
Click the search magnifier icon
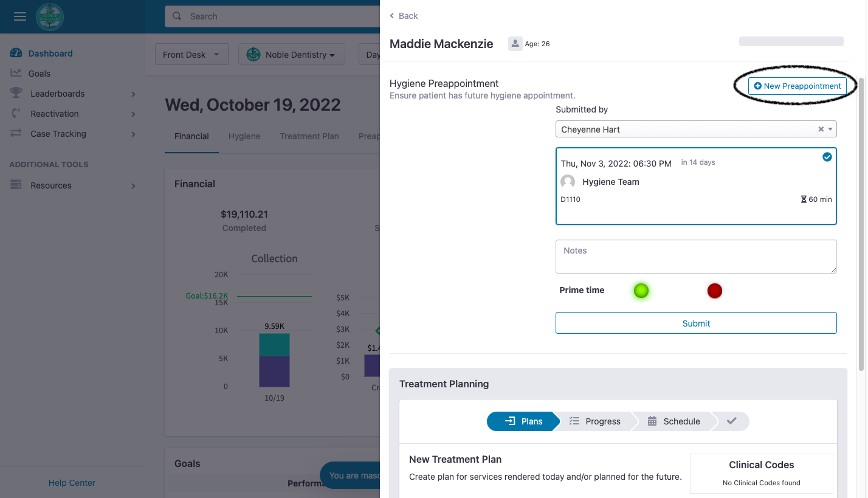point(177,16)
